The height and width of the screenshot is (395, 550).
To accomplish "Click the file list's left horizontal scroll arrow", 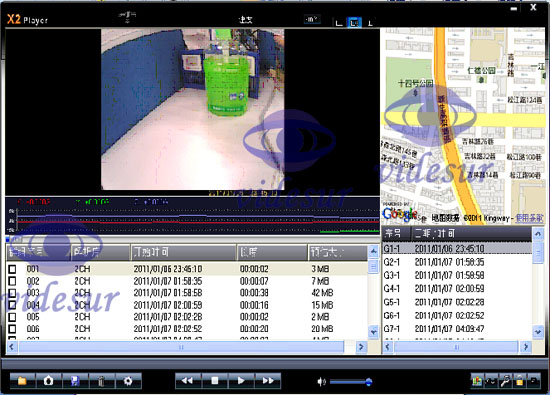I will pyautogui.click(x=12, y=347).
